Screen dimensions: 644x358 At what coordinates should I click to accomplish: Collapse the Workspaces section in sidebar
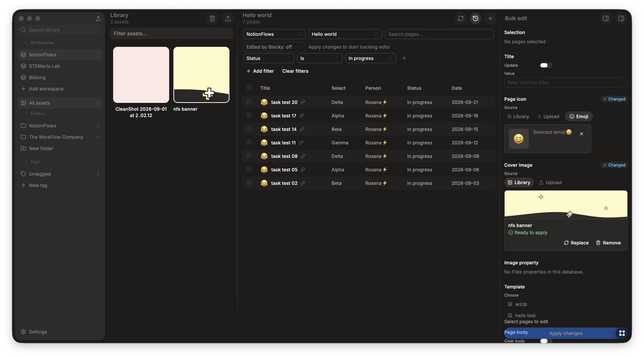pos(39,42)
